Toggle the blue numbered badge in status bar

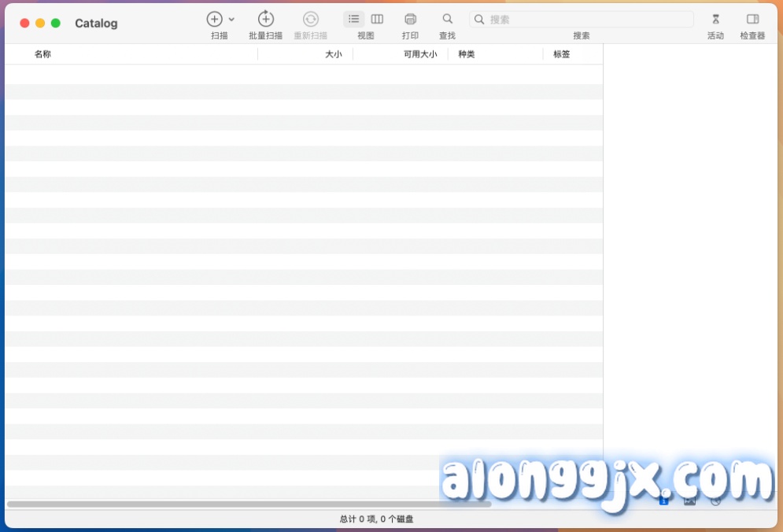pos(664,501)
